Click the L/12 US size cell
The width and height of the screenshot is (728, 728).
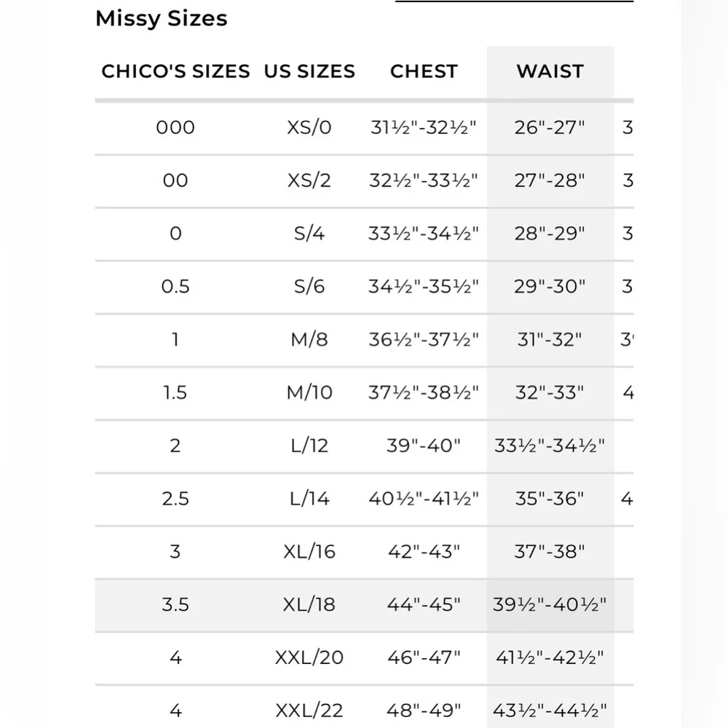click(x=309, y=446)
